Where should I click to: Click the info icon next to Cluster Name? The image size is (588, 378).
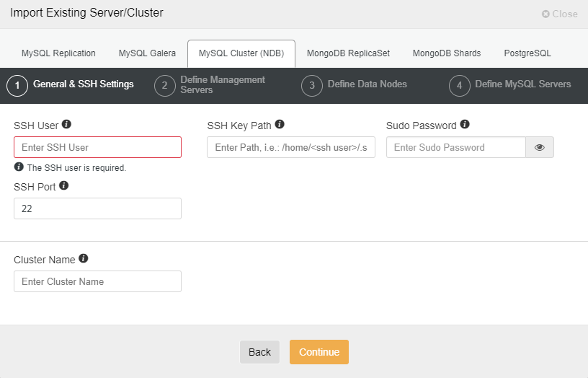84,258
